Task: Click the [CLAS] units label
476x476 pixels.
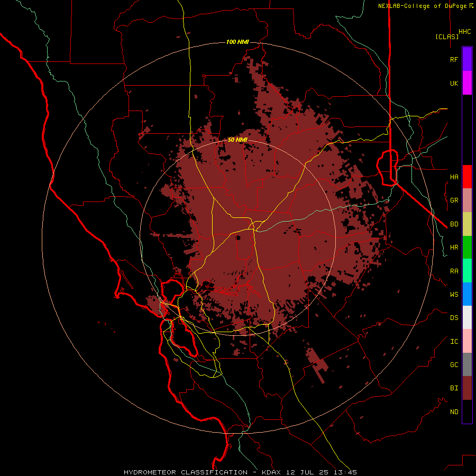Action: click(x=447, y=36)
